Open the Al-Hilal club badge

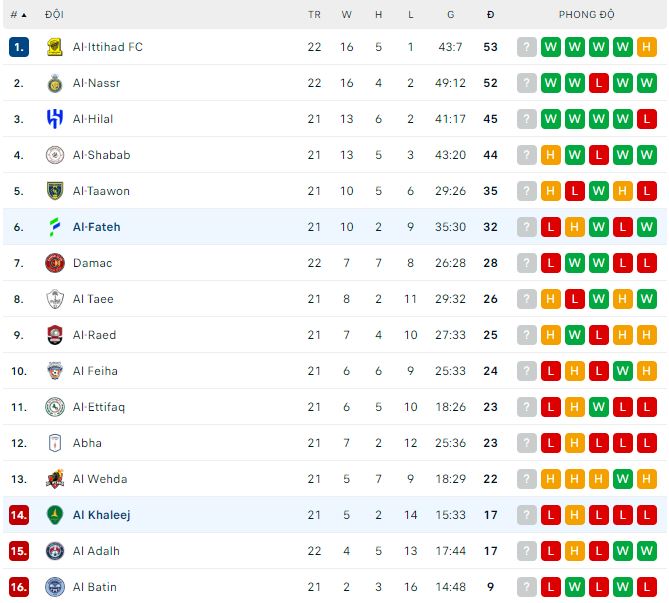[x=55, y=119]
